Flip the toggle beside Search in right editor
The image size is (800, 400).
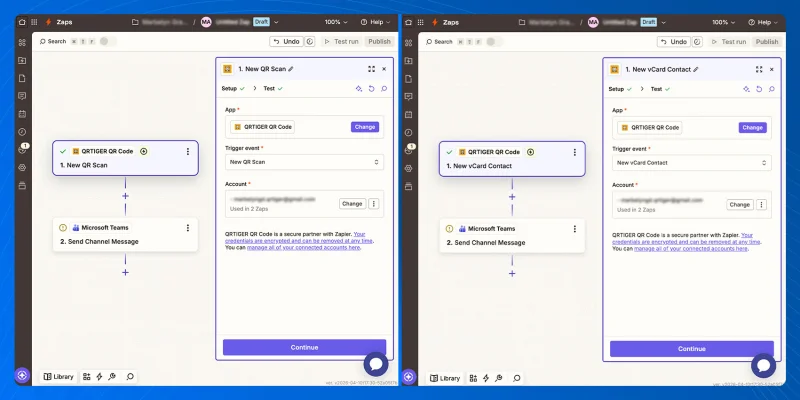point(494,41)
